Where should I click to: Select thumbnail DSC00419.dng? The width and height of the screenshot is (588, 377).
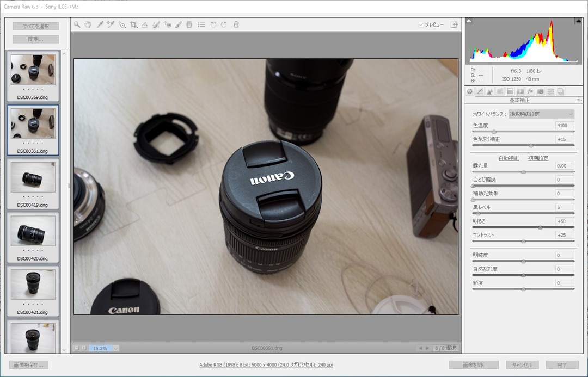33,184
